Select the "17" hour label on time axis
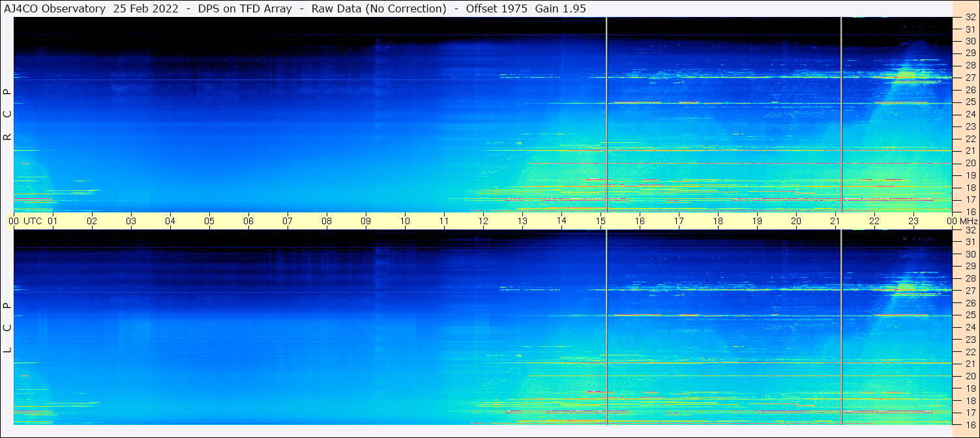 679,221
